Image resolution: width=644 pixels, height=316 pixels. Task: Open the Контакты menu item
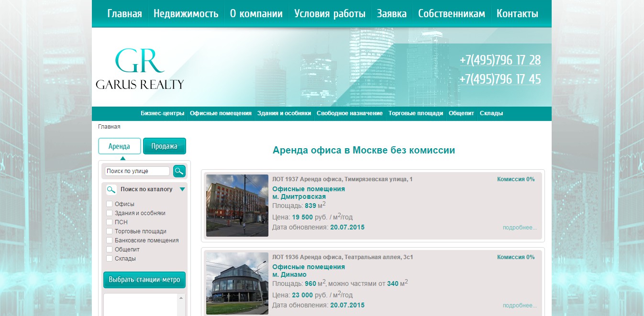coord(517,14)
